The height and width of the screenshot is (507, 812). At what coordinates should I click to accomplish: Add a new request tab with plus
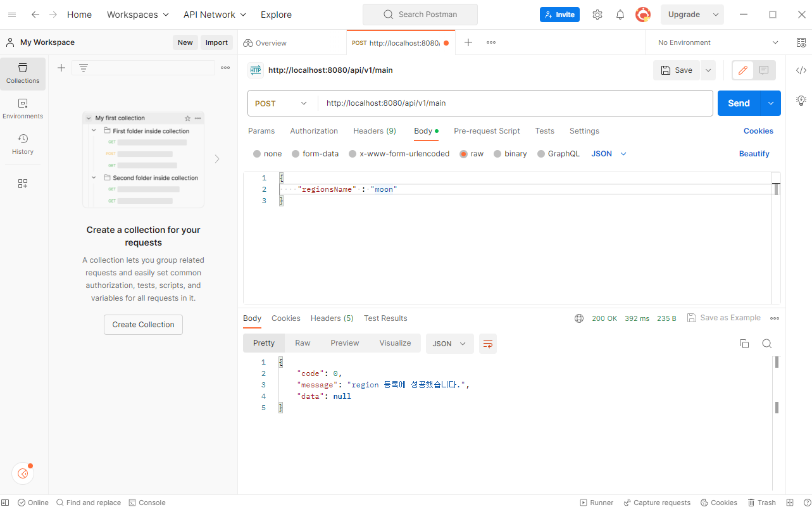point(468,42)
